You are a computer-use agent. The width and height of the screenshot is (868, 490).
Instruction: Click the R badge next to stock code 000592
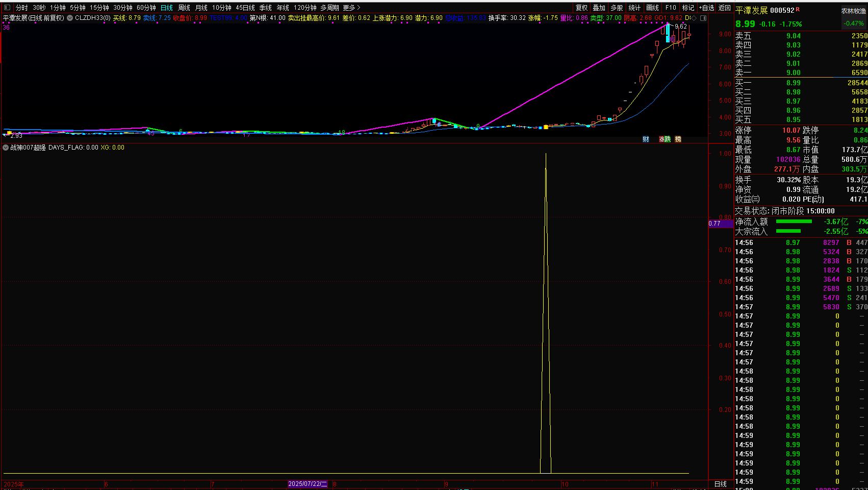click(798, 10)
